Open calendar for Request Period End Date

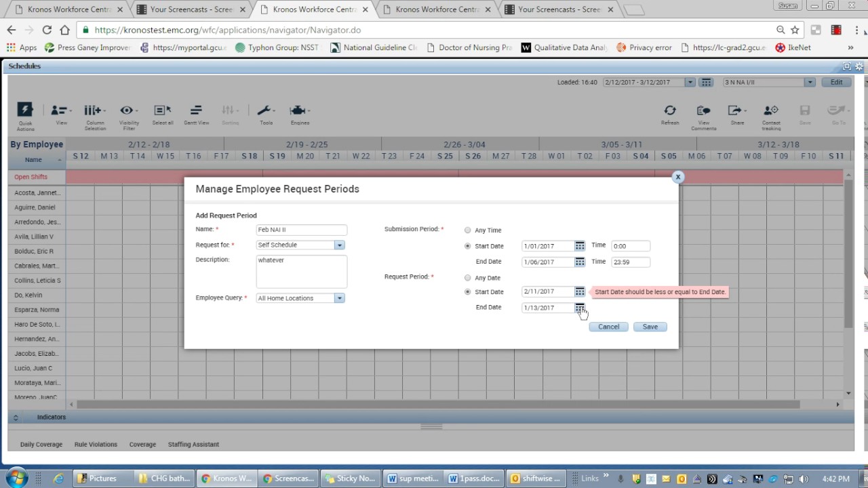pos(580,308)
